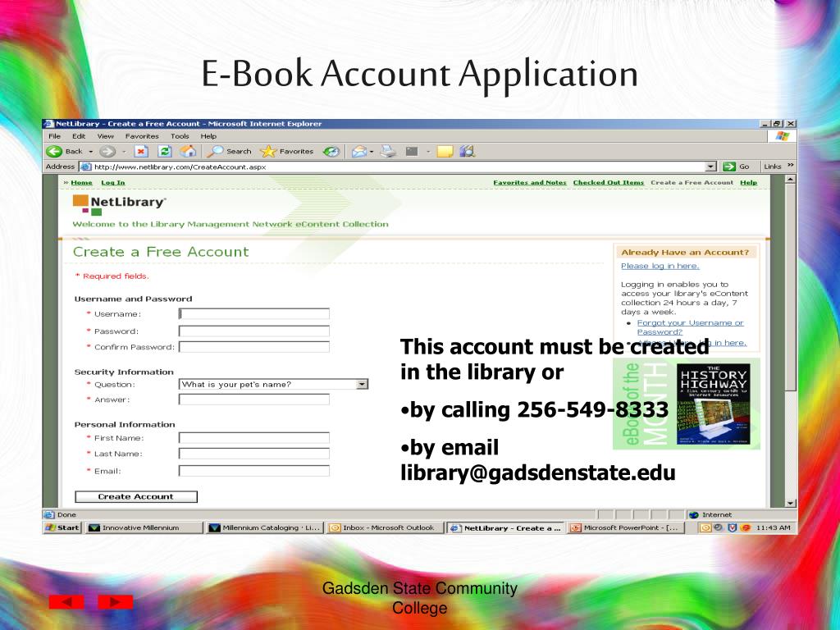Open the Forward button history dropdown

click(124, 152)
